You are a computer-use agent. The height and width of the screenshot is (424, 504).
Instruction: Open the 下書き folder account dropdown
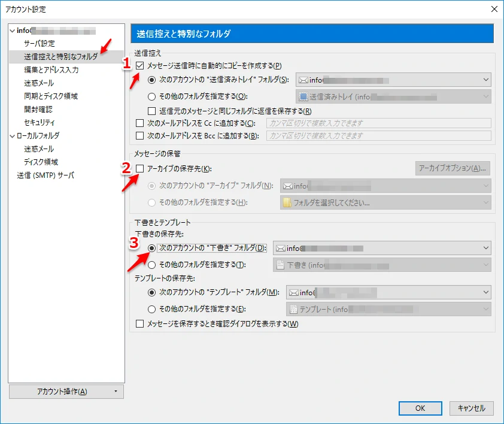point(381,249)
